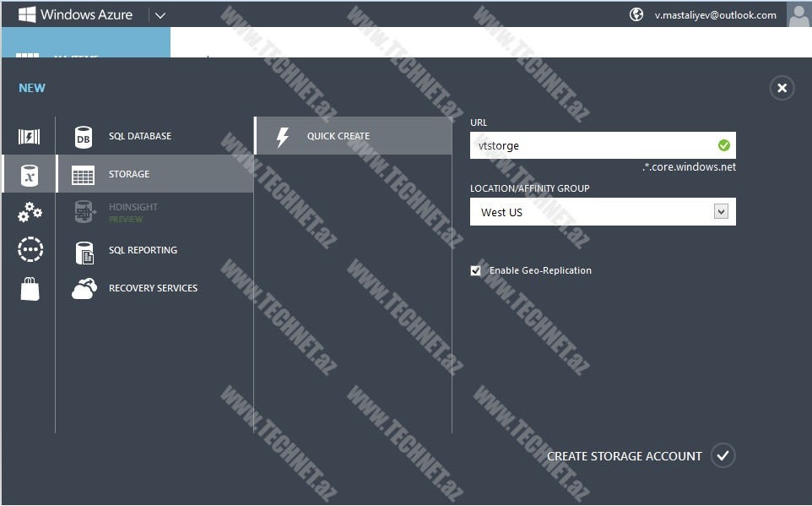Toggle the Enable Geo-Replication checkbox
This screenshot has width=812, height=506.
click(476, 271)
